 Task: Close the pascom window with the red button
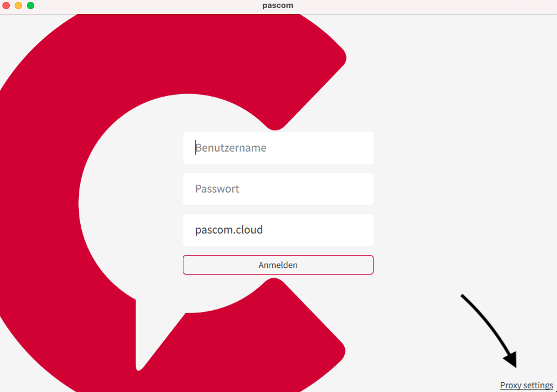pyautogui.click(x=6, y=6)
